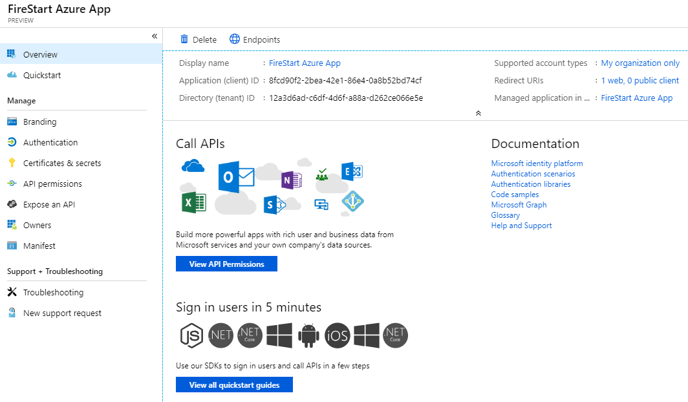Screen dimensions: 688x402
Task: Open the Microsoft Graph documentation link
Action: click(519, 205)
